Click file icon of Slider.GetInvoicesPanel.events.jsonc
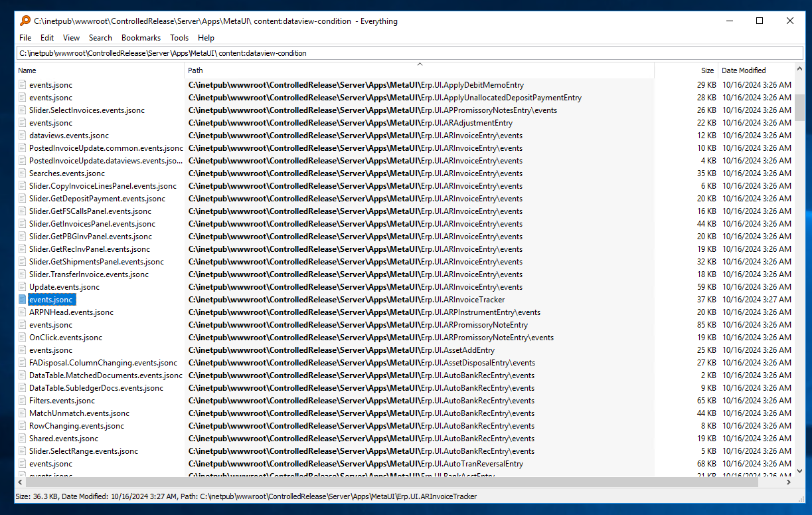The height and width of the screenshot is (515, 812). [x=22, y=224]
